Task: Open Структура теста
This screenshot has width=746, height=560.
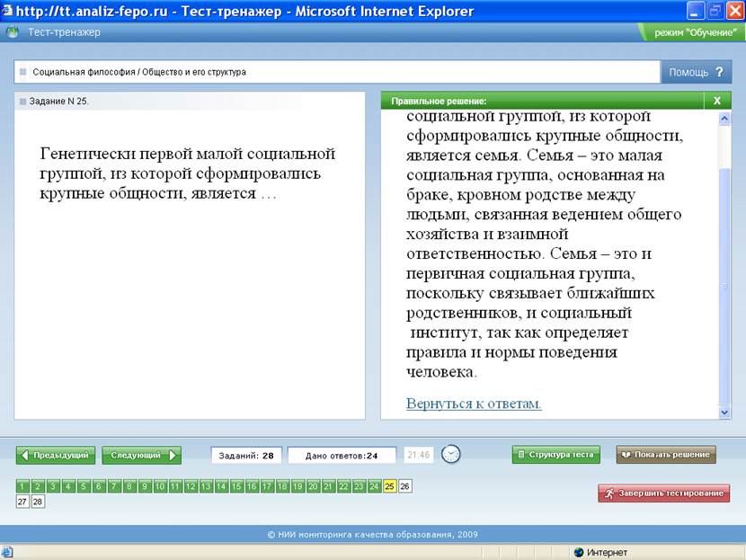Action: [556, 454]
